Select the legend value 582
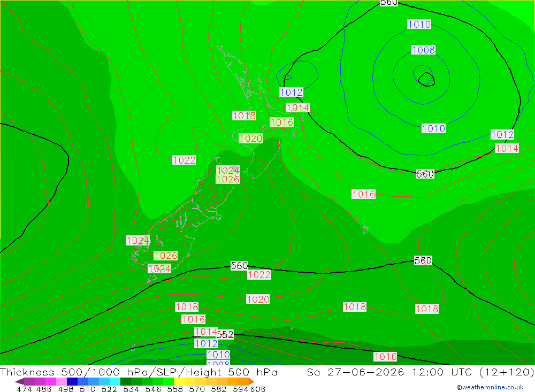Viewport: 535px width, 392px height. pos(218,389)
